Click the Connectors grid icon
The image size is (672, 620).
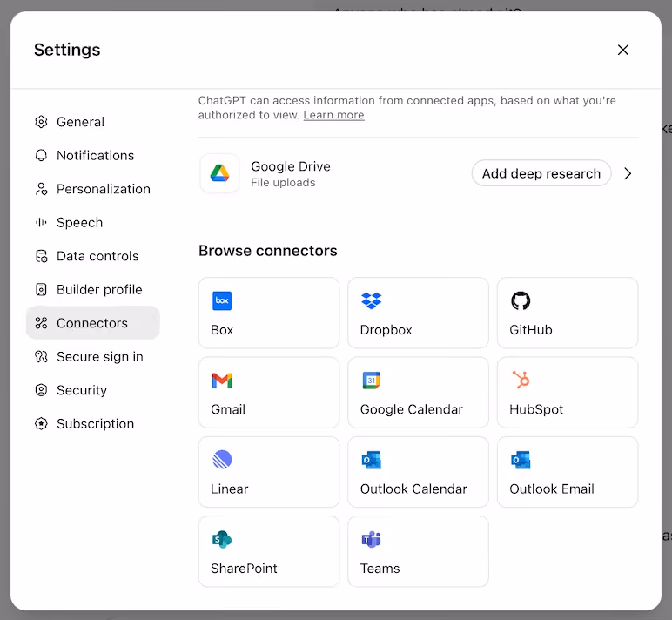click(41, 323)
